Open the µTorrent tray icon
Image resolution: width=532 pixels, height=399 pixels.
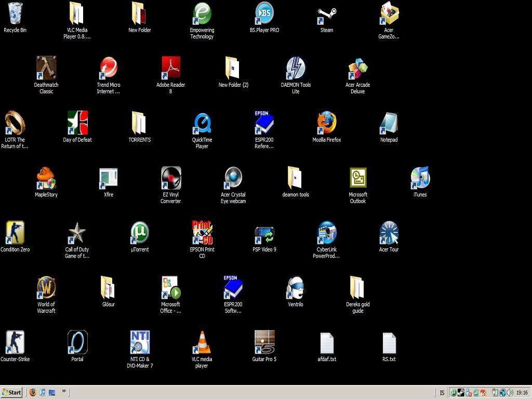pyautogui.click(x=453, y=393)
